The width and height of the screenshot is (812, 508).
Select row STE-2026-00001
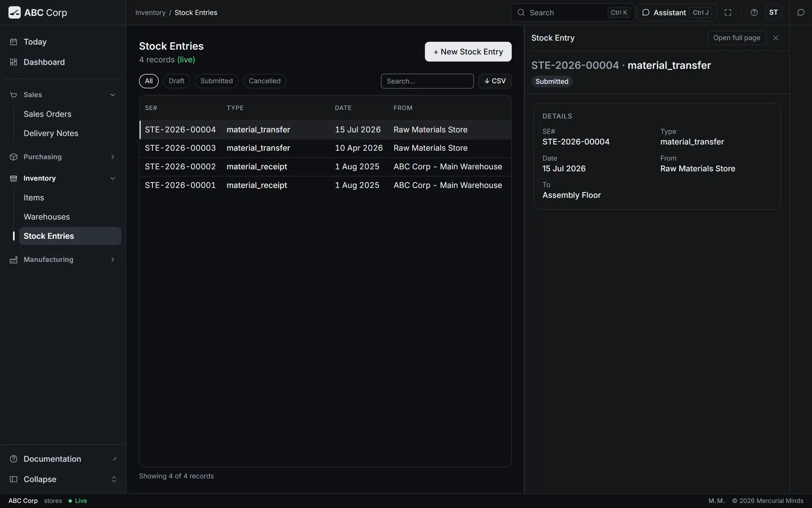pos(325,185)
